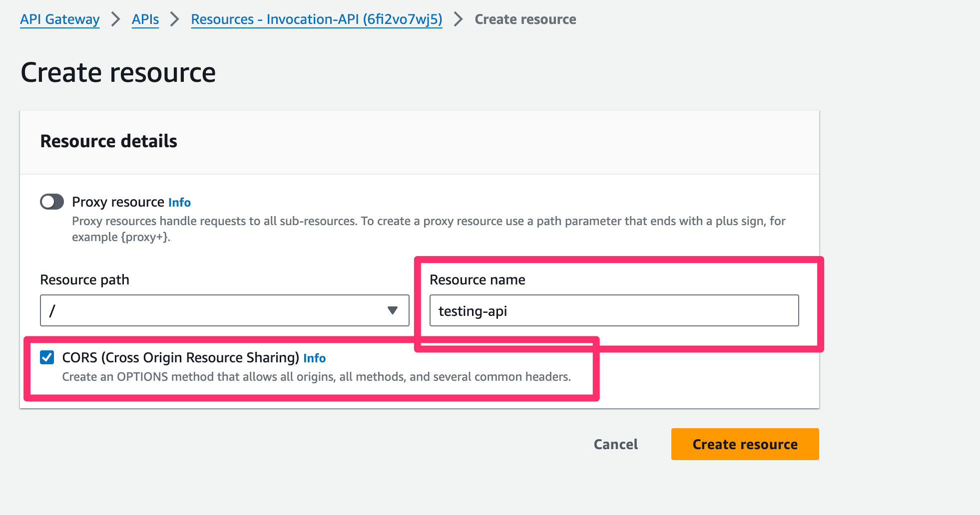The width and height of the screenshot is (980, 515).
Task: Open Info link beside CORS
Action: coord(314,358)
